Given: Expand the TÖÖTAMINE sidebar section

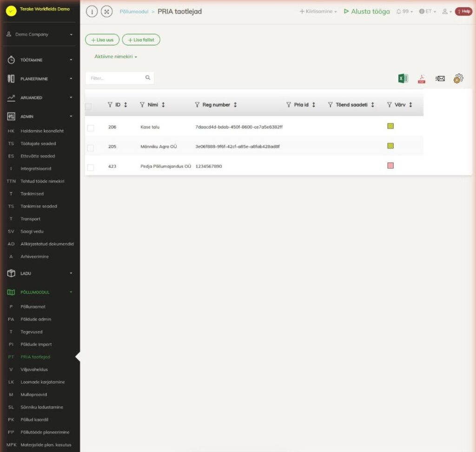Looking at the screenshot, I should [40, 60].
